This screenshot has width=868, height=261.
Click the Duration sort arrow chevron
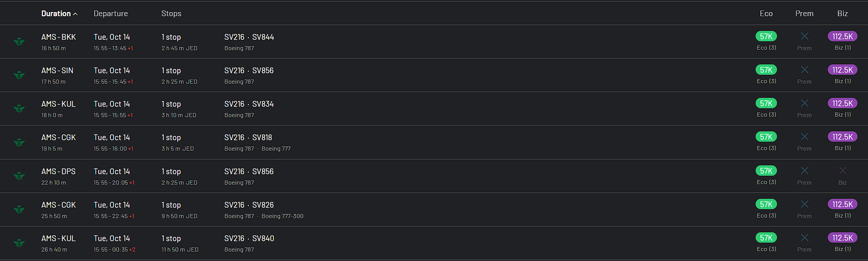tap(75, 14)
